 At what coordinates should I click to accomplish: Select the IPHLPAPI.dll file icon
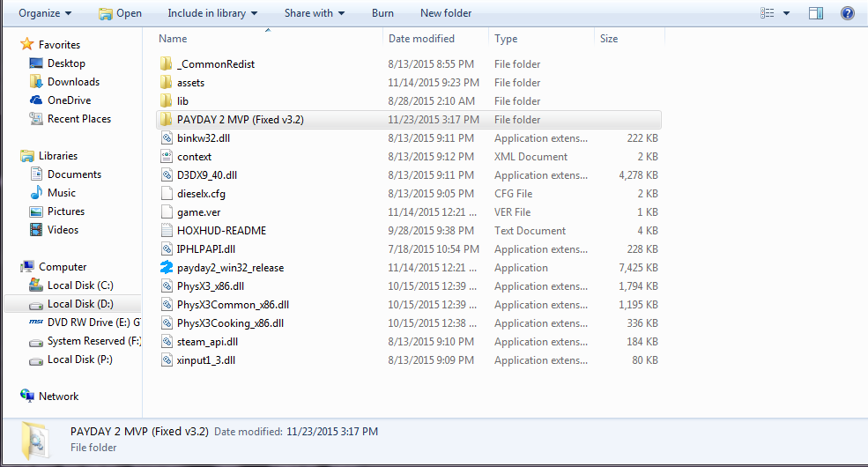pos(167,249)
